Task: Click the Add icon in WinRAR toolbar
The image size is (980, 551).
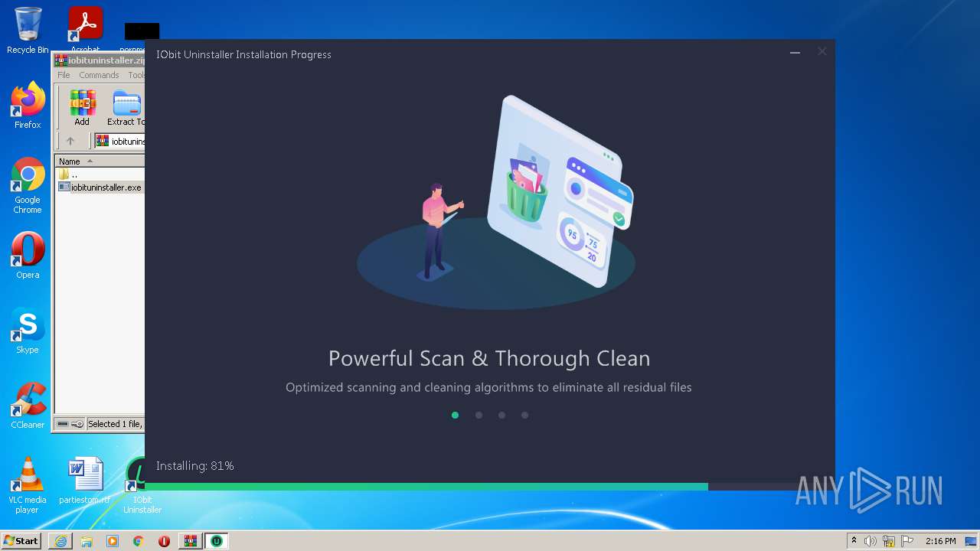Action: tap(82, 108)
